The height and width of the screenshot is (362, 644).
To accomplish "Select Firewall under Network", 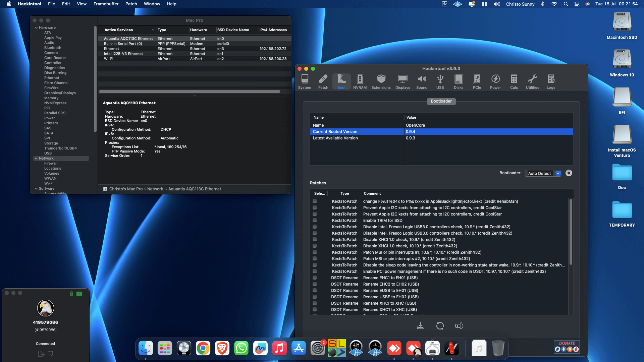I will (x=51, y=164).
